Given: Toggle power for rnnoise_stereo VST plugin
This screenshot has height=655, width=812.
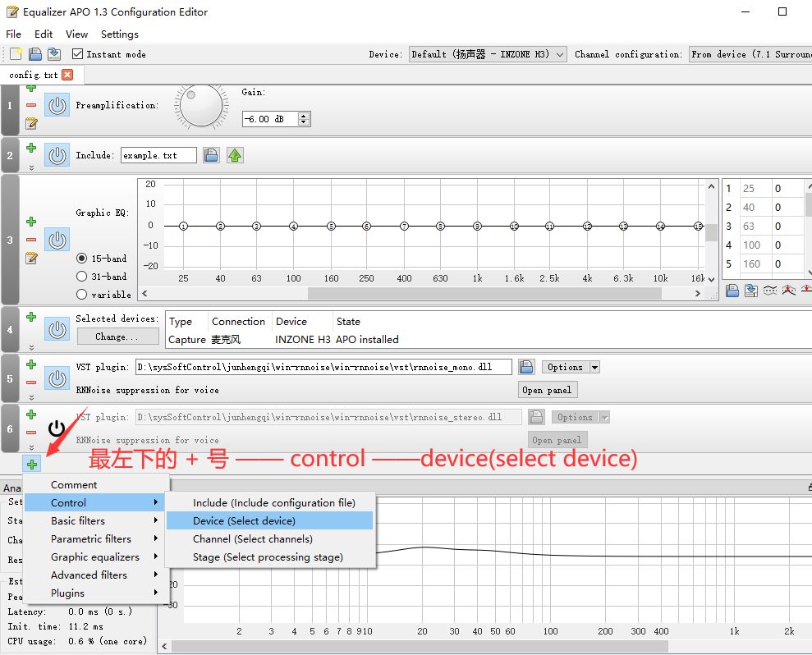Looking at the screenshot, I should tap(57, 428).
